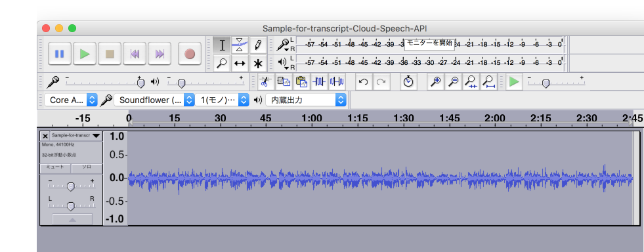The width and height of the screenshot is (644, 252).
Task: Adjust the track gain slider
Action: click(71, 186)
